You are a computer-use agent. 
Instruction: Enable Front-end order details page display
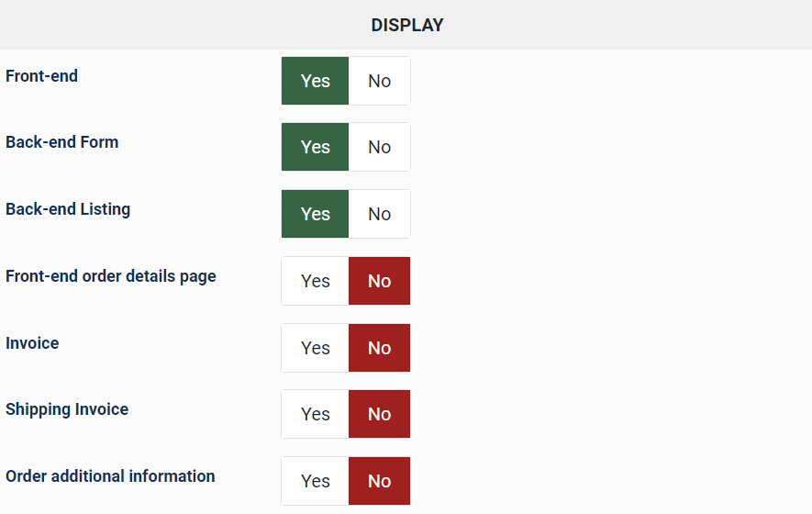(315, 281)
